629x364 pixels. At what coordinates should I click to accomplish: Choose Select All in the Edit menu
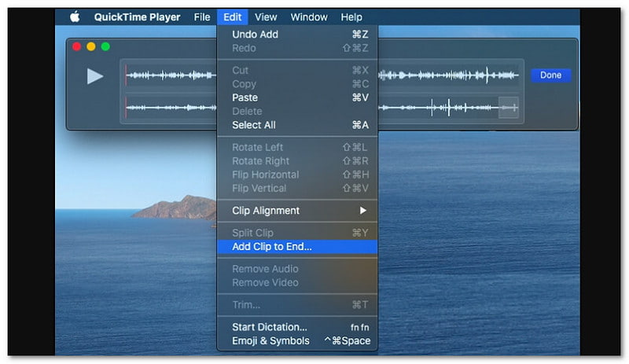297,125
